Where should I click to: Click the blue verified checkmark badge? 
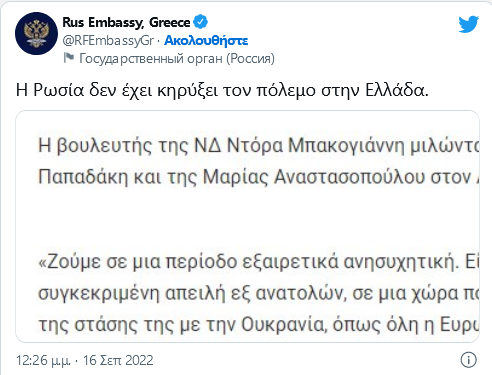tap(201, 22)
